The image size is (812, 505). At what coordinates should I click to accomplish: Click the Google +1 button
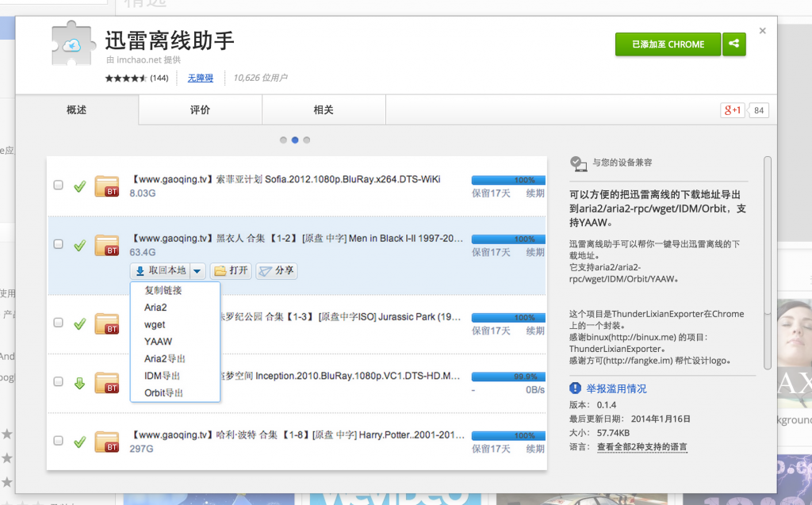tap(732, 110)
